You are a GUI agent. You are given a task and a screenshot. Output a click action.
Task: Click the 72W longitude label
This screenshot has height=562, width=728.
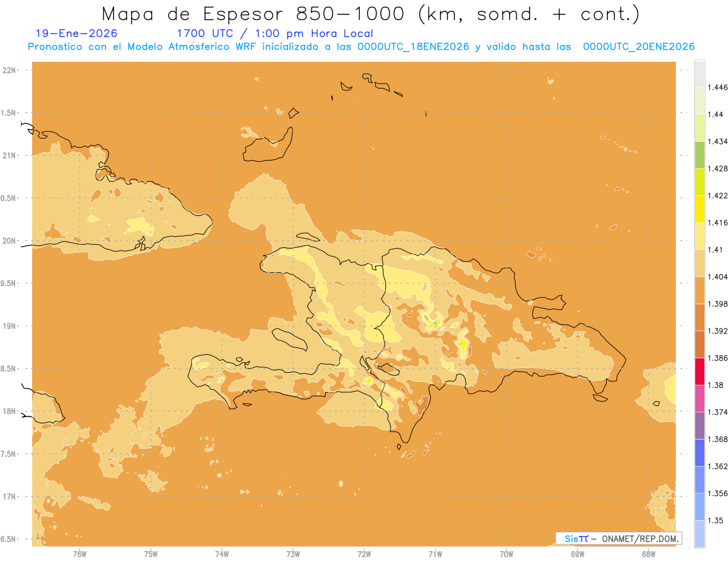pos(364,555)
